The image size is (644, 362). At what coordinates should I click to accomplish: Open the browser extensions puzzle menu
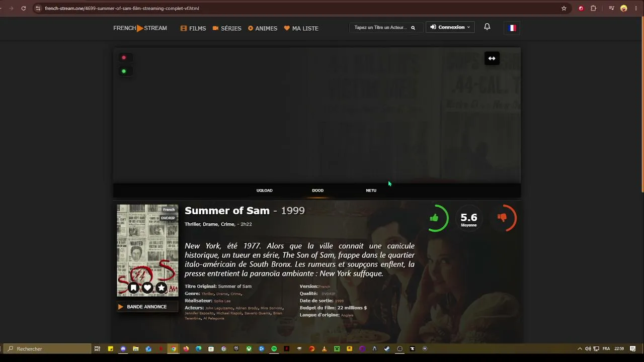coord(593,9)
